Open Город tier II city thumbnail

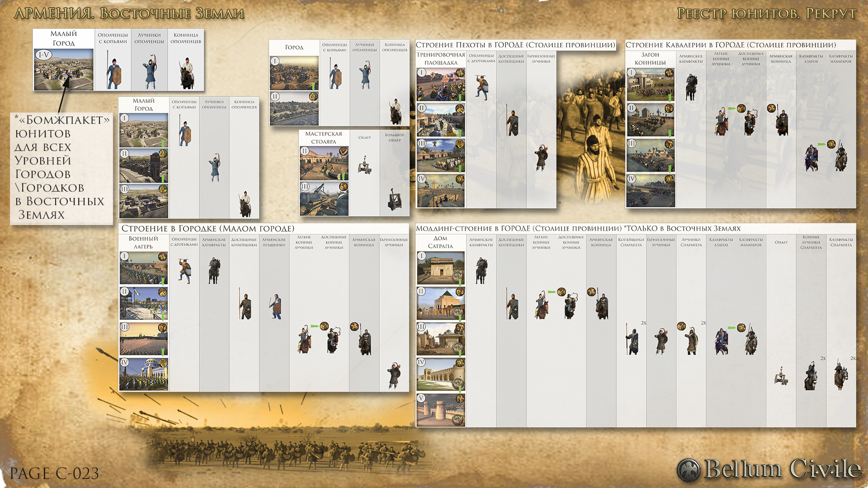[x=294, y=108]
